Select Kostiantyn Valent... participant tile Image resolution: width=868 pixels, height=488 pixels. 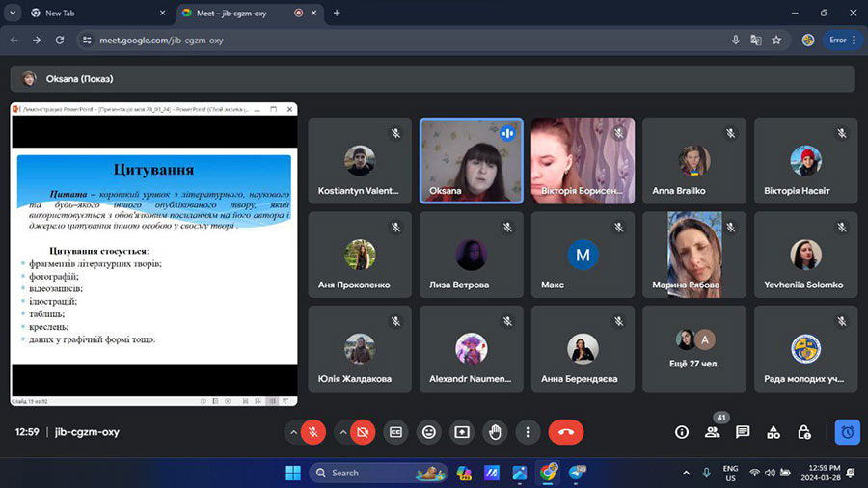click(x=360, y=160)
